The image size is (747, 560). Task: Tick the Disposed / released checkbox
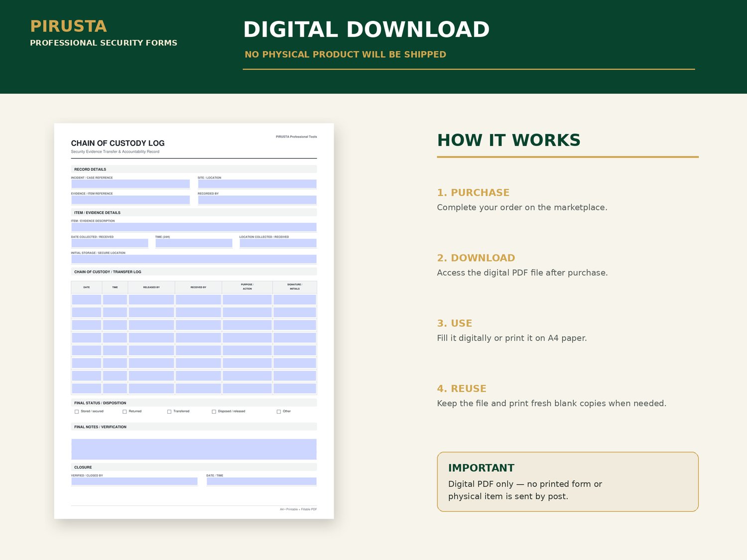pyautogui.click(x=214, y=412)
